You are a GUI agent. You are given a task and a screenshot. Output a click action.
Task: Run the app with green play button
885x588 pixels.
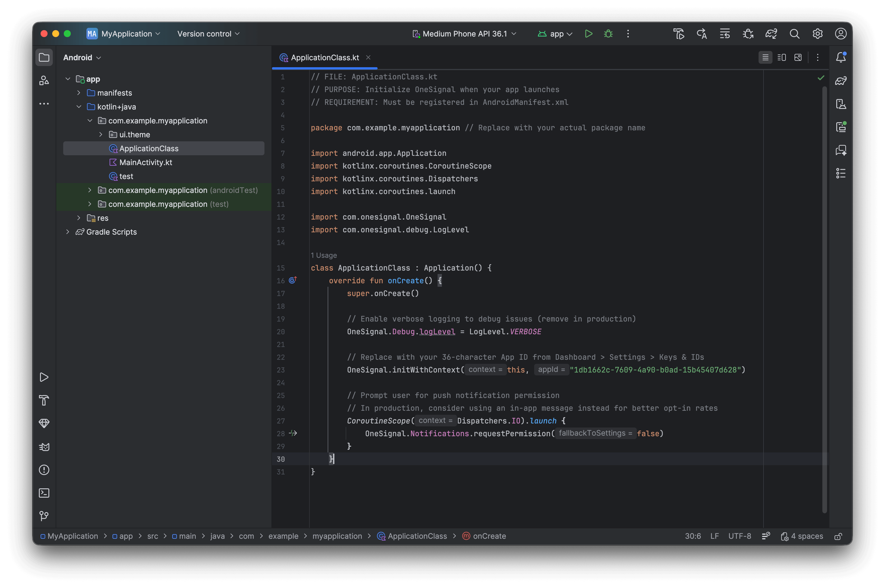tap(588, 34)
